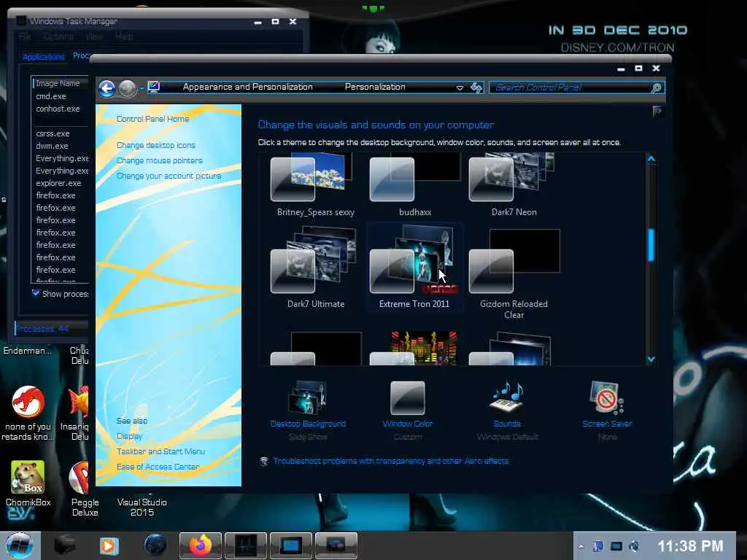This screenshot has width=747, height=560.
Task: Click the theme list scroll down arrow
Action: [651, 359]
